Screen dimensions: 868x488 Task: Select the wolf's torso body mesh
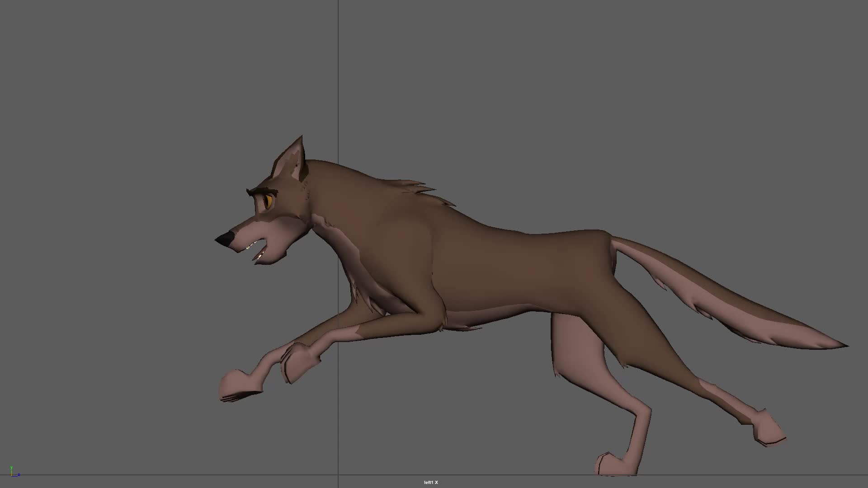click(x=497, y=267)
